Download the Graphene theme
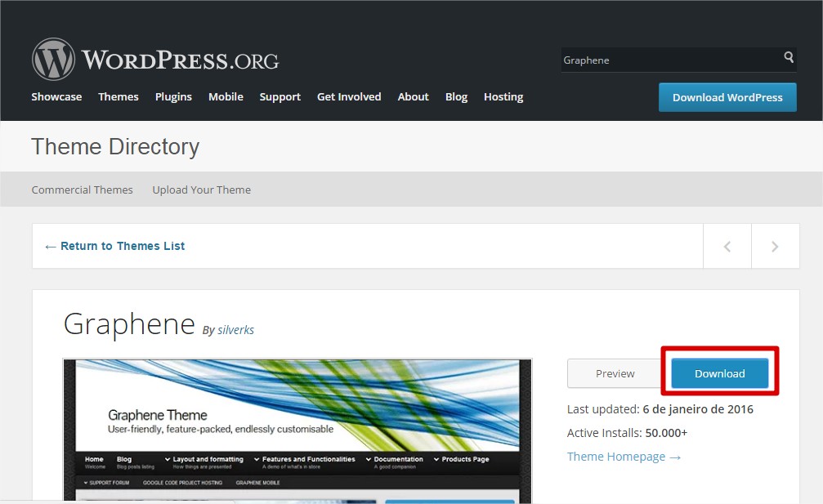823x504 pixels. click(719, 373)
